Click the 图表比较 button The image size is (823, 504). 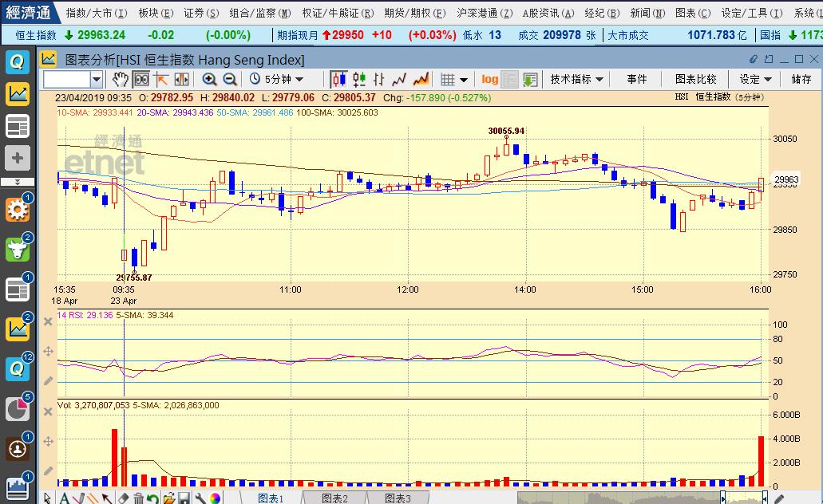(695, 79)
